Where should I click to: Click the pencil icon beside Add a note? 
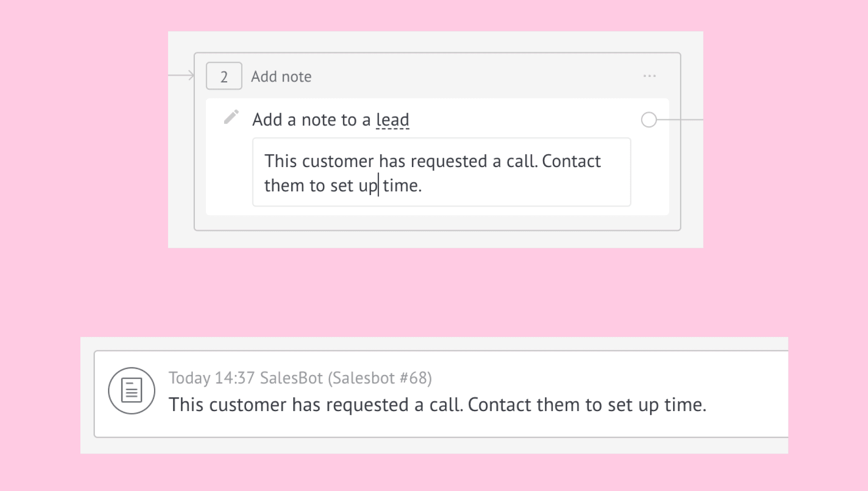[231, 117]
